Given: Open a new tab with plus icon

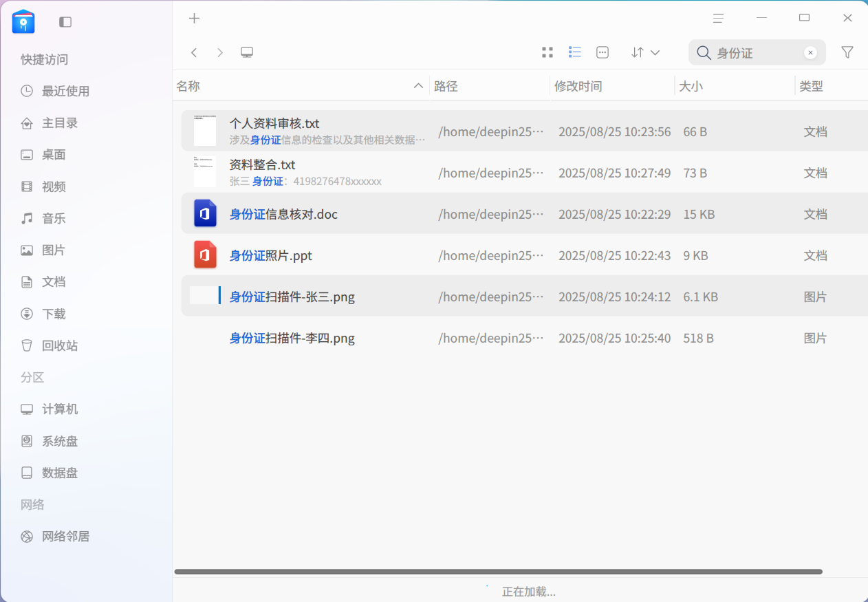Looking at the screenshot, I should pyautogui.click(x=194, y=19).
